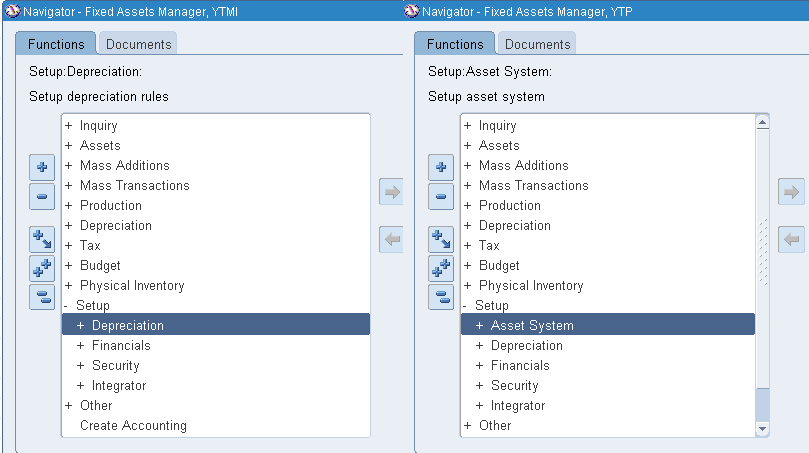The image size is (809, 453).
Task: Click Expand All icon in YTP navigator
Action: click(441, 268)
